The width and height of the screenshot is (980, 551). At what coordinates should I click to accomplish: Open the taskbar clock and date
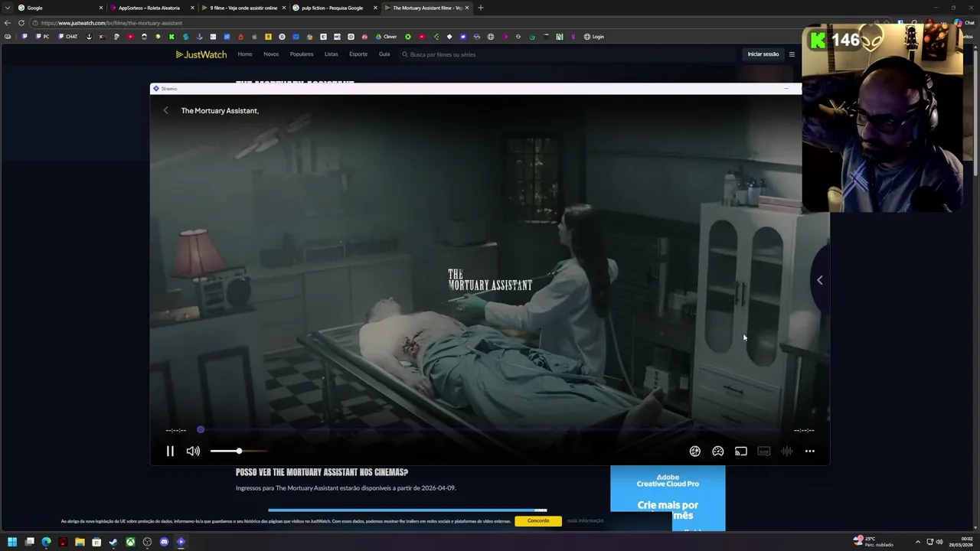(x=962, y=542)
